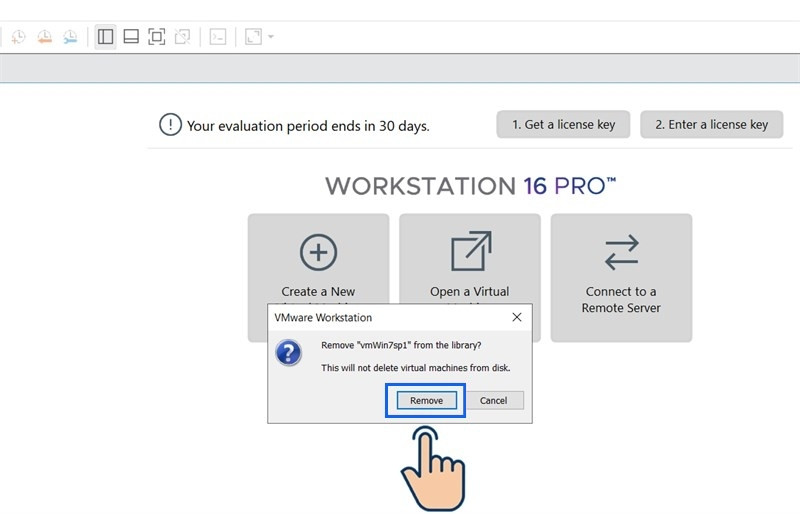Confirm removal with the Remove button
The height and width of the screenshot is (514, 800).
coord(426,400)
